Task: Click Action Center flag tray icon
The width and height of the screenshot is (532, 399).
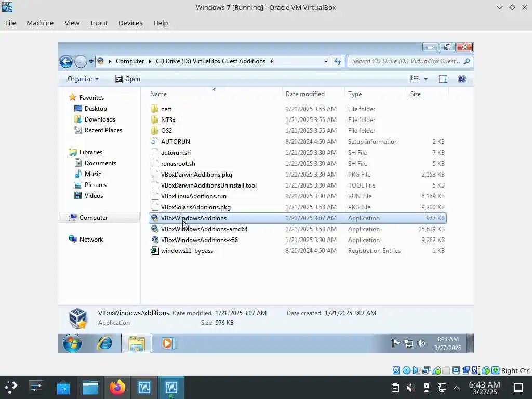Action: [x=395, y=343]
